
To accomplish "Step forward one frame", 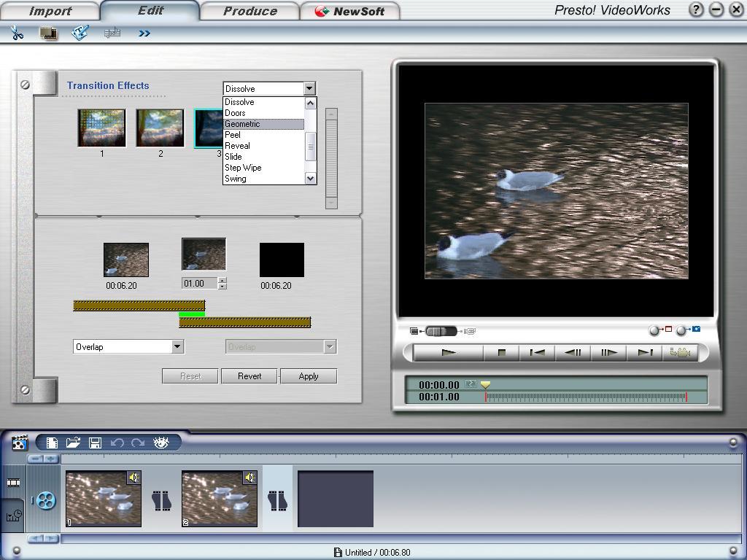I will (x=609, y=353).
